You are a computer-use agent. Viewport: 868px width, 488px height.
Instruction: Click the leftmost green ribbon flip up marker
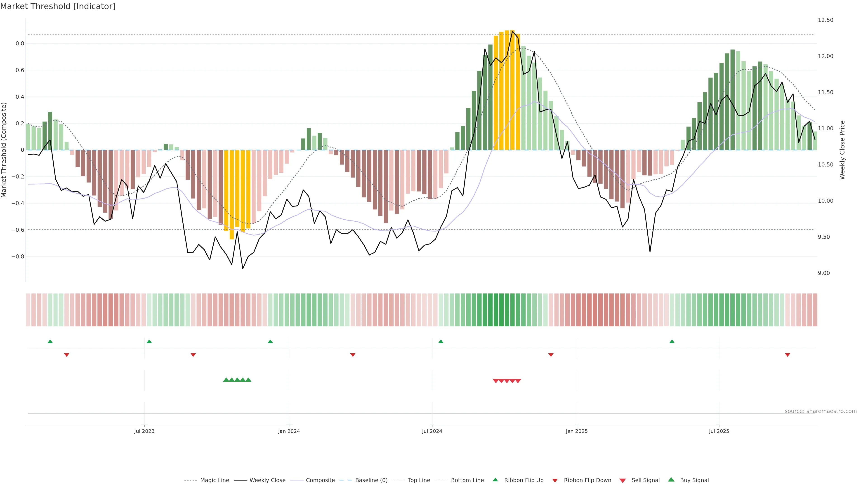[50, 342]
